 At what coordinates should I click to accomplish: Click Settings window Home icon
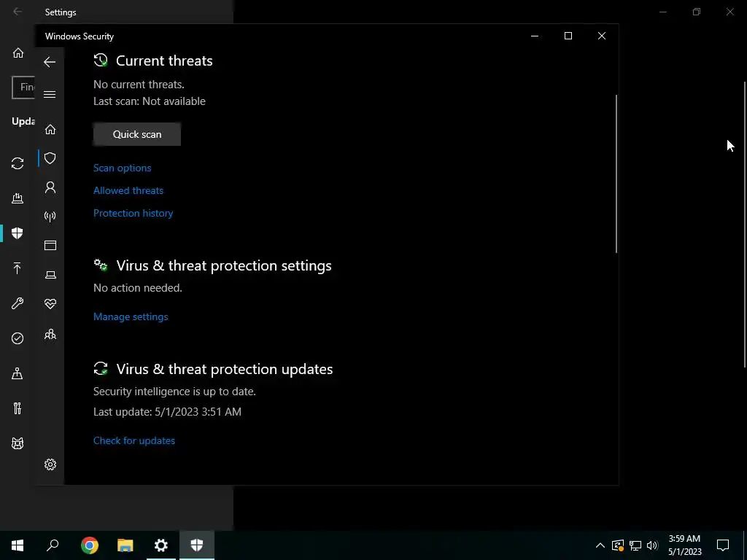(x=18, y=52)
